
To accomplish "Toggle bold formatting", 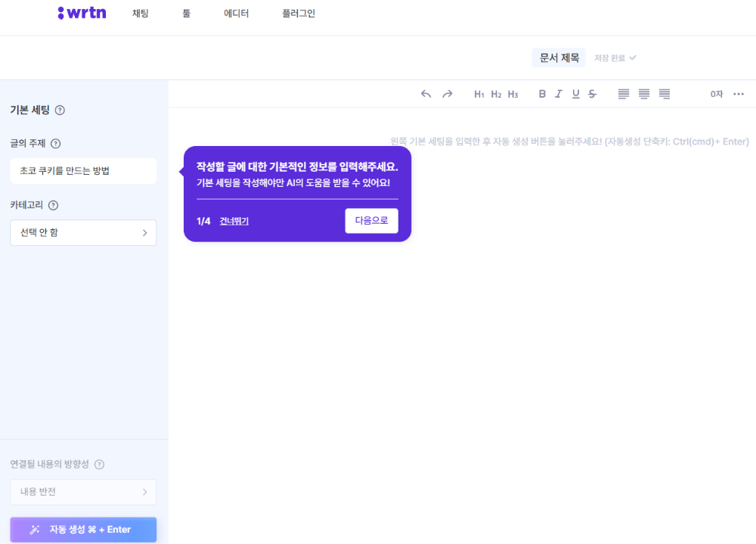I will [542, 93].
